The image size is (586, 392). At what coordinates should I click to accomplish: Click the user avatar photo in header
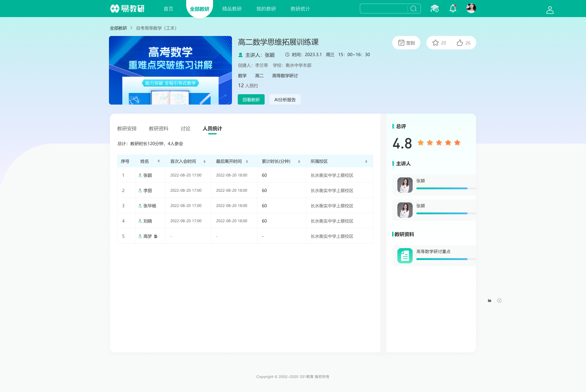pos(471,8)
